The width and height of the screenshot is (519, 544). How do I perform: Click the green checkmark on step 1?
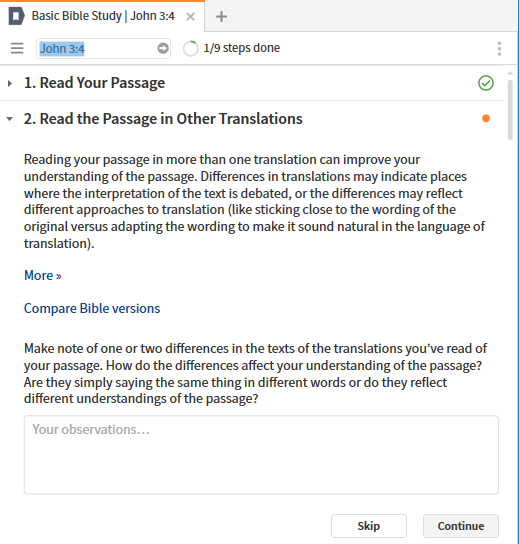coord(486,83)
